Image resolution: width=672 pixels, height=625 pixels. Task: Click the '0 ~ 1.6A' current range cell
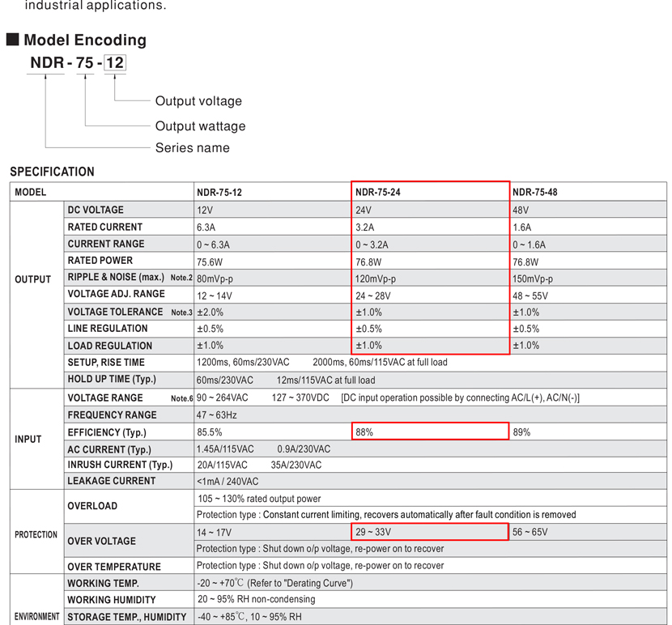(530, 244)
